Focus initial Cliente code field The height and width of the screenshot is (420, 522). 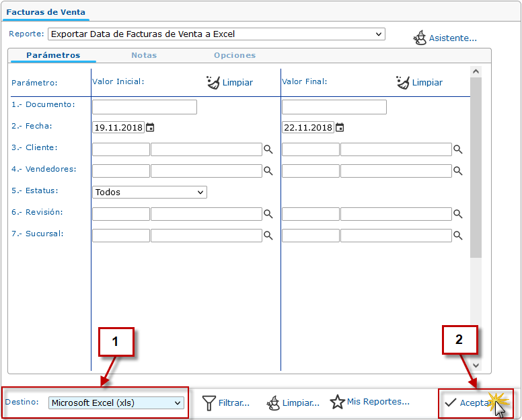pyautogui.click(x=121, y=149)
